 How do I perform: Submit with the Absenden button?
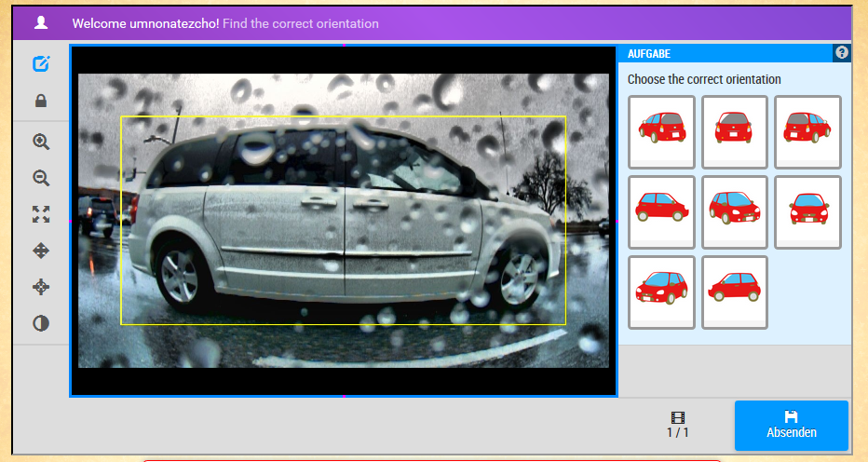click(791, 426)
